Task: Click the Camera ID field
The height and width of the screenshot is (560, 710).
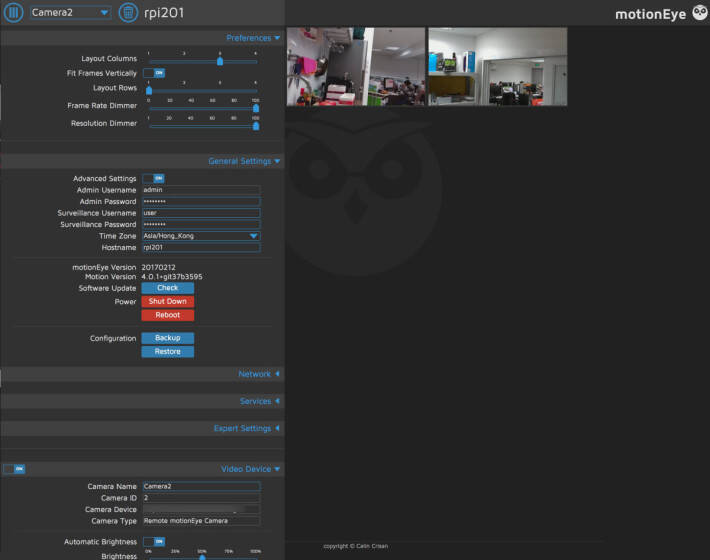Action: click(201, 498)
